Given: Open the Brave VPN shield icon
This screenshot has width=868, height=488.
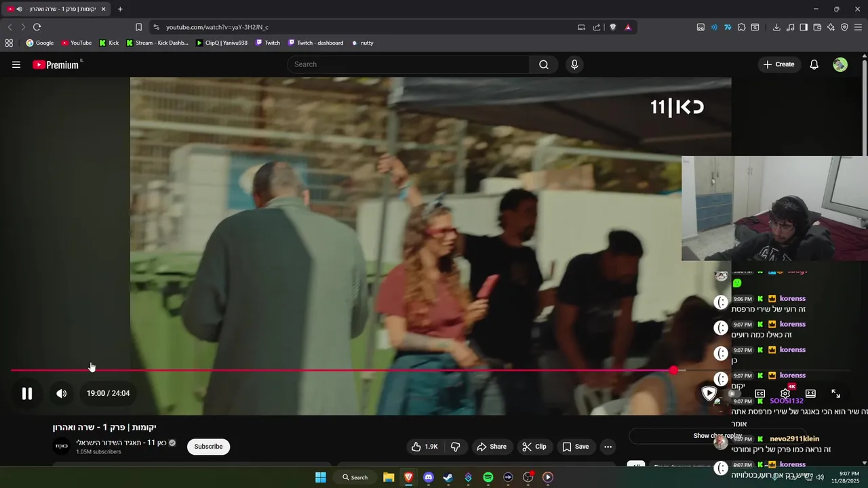Looking at the screenshot, I should click(844, 27).
